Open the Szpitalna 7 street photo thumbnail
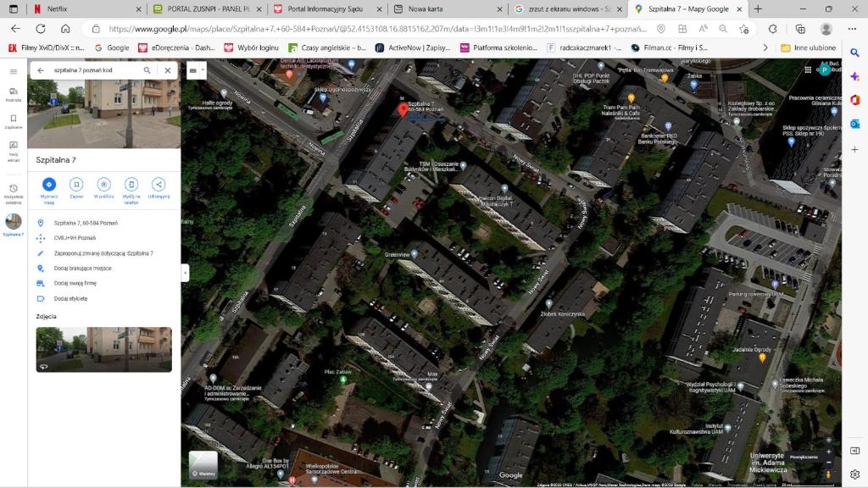The height and width of the screenshot is (488, 868). pos(103,349)
